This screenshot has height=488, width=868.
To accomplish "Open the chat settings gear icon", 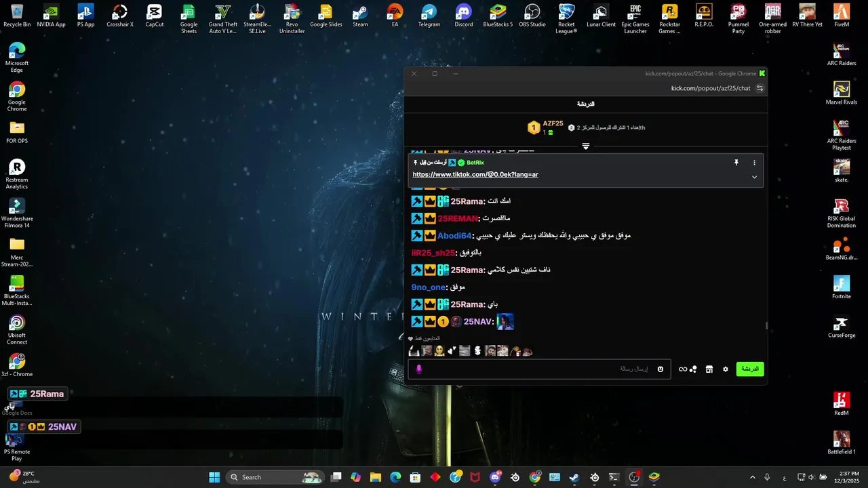I will (x=726, y=369).
